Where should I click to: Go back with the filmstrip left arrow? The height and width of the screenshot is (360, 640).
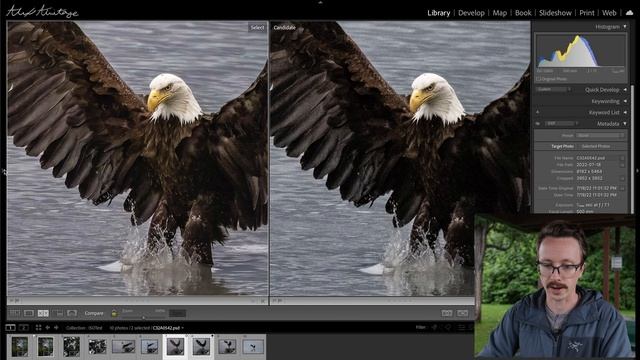coord(47,327)
